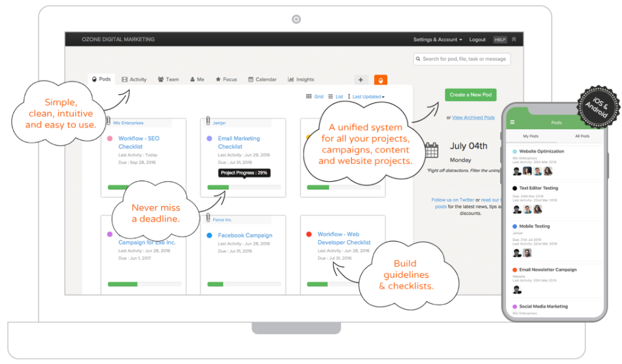The width and height of the screenshot is (622, 364).
Task: Open Email Newsletter Campaign pod on phone
Action: (548, 270)
